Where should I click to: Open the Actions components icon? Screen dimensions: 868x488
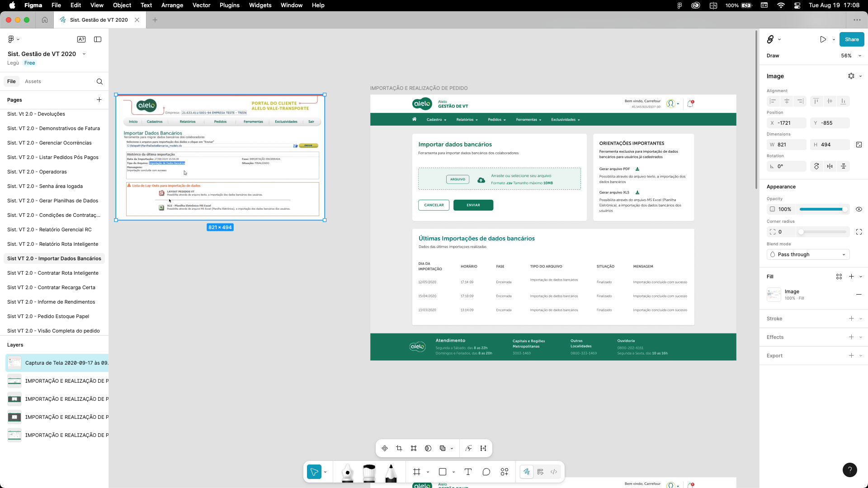(x=505, y=472)
